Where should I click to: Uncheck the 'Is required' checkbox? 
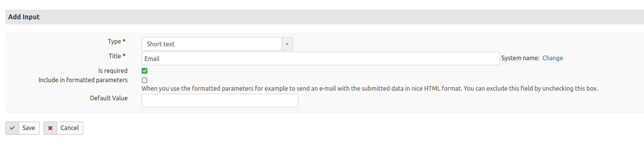pyautogui.click(x=145, y=71)
